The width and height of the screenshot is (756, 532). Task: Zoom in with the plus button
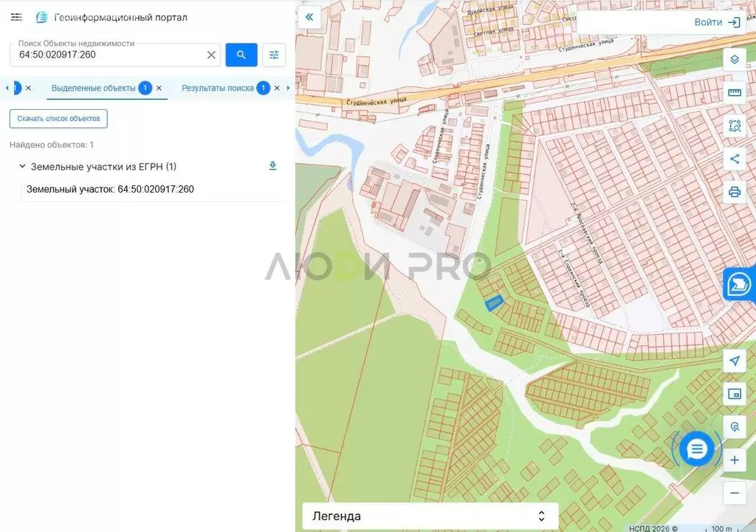pyautogui.click(x=735, y=460)
